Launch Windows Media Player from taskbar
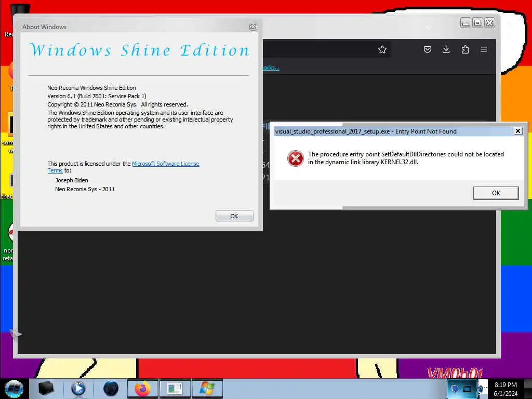 (78, 389)
